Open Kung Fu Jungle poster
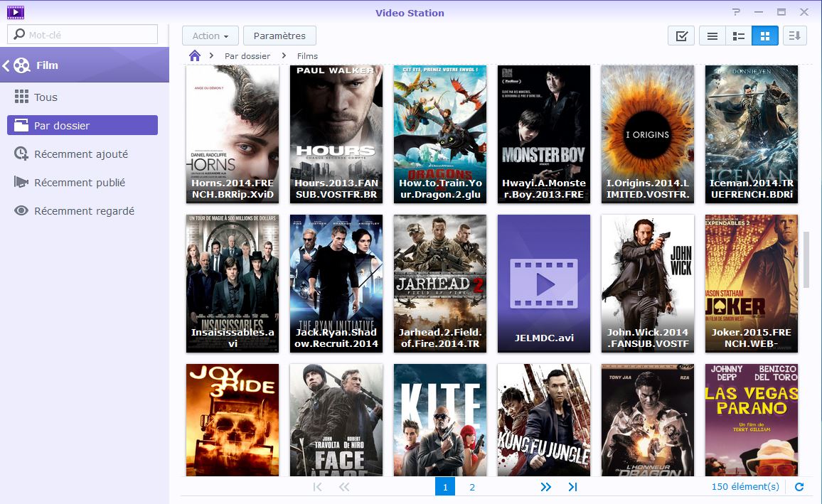Viewport: 822px width, 504px height. 544,419
